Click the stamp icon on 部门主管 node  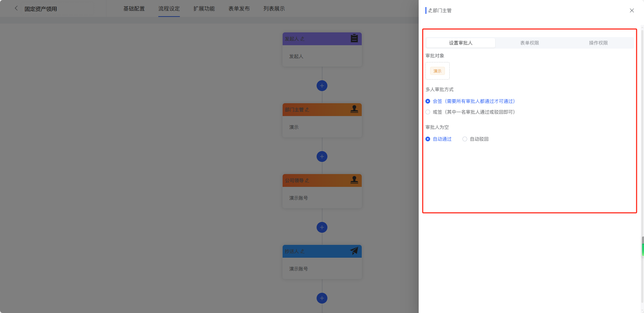click(x=354, y=109)
